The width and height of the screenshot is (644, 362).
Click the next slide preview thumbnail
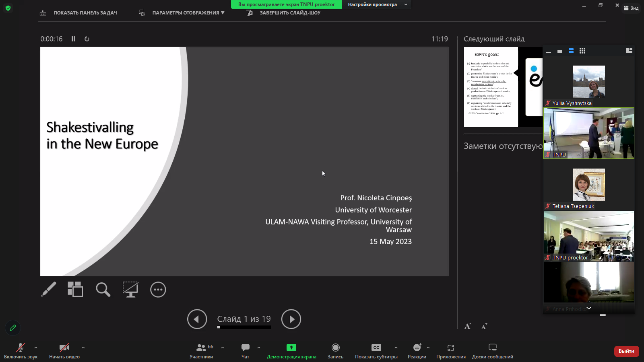(x=502, y=87)
